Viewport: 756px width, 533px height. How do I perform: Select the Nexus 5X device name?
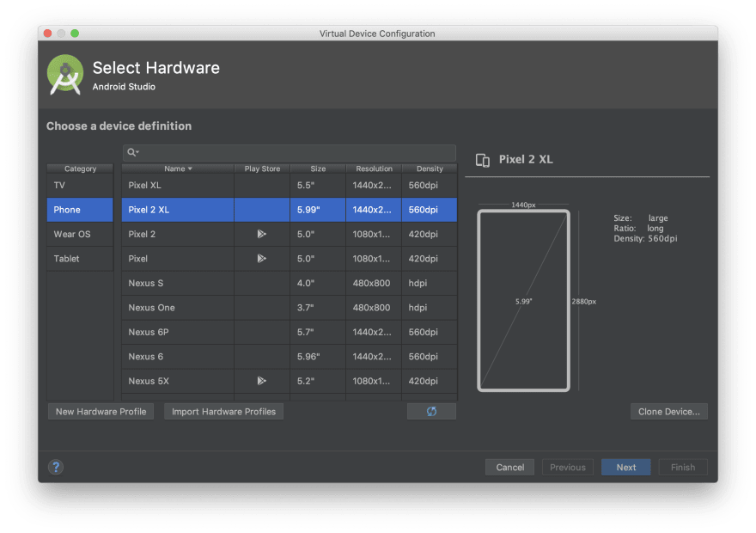(x=149, y=381)
